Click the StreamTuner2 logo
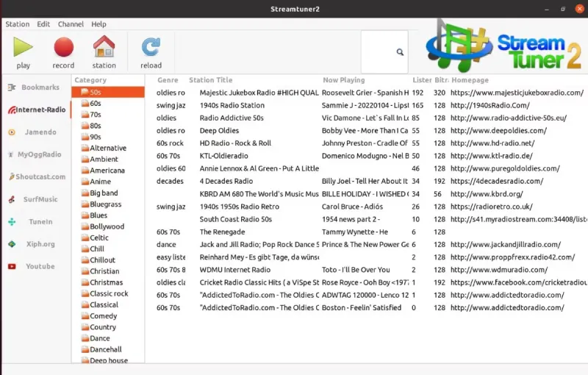The width and height of the screenshot is (588, 375). coord(504,47)
